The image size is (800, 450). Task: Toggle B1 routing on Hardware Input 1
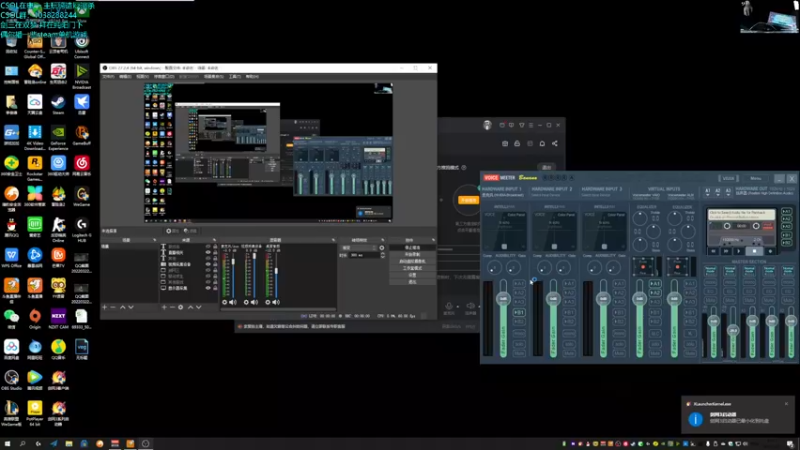[518, 313]
